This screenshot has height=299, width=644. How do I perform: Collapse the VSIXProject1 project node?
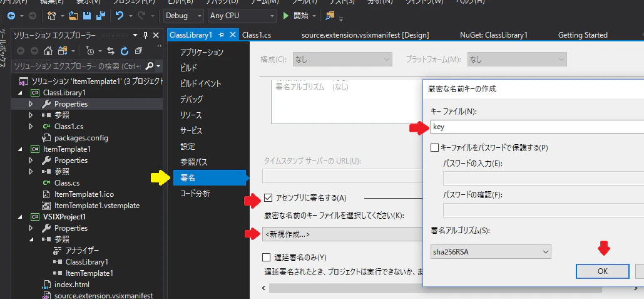point(21,216)
